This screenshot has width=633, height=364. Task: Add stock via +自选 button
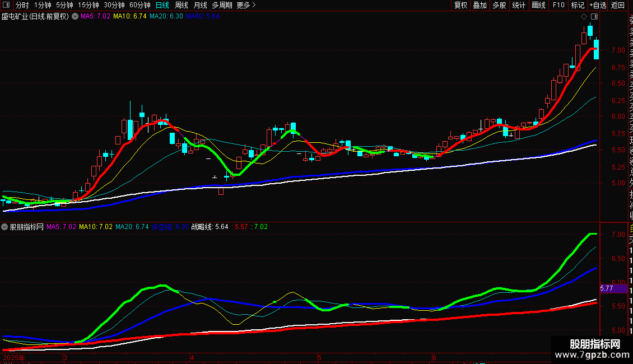coord(598,5)
